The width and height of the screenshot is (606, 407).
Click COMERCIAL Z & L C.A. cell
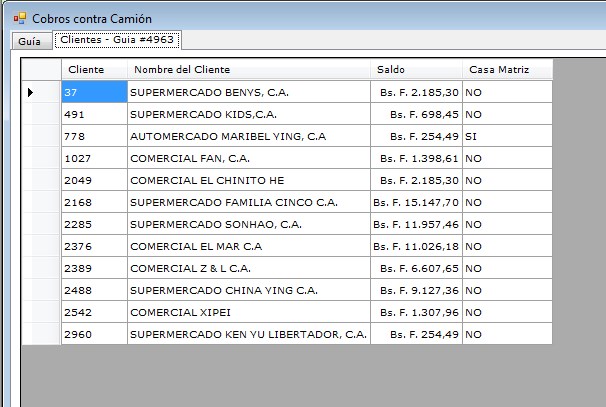point(249,268)
